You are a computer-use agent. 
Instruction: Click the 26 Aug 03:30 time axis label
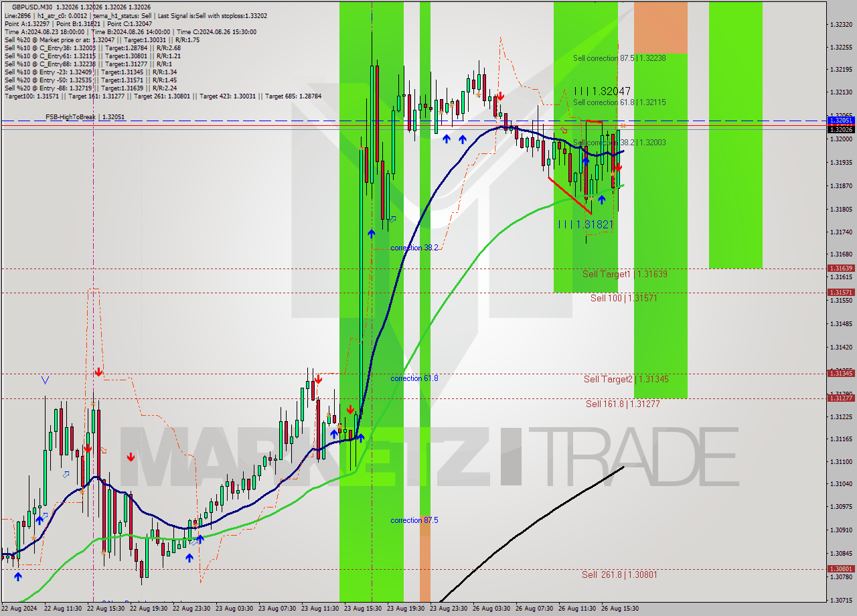point(491,609)
